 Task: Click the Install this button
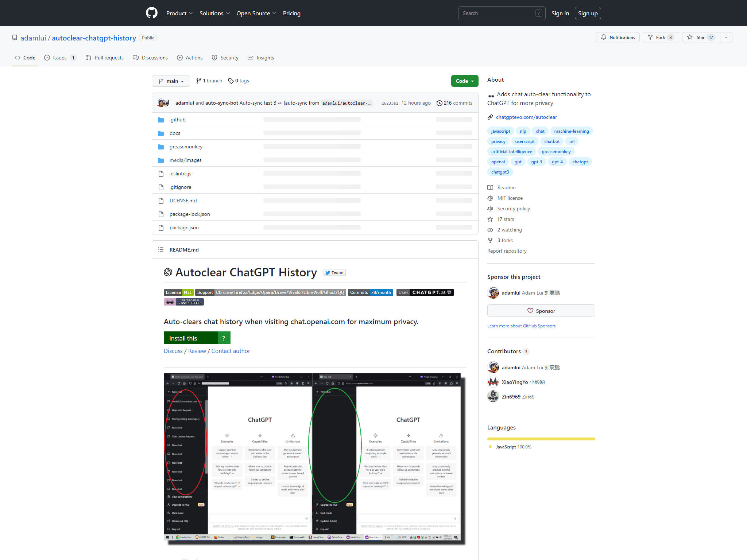[191, 338]
